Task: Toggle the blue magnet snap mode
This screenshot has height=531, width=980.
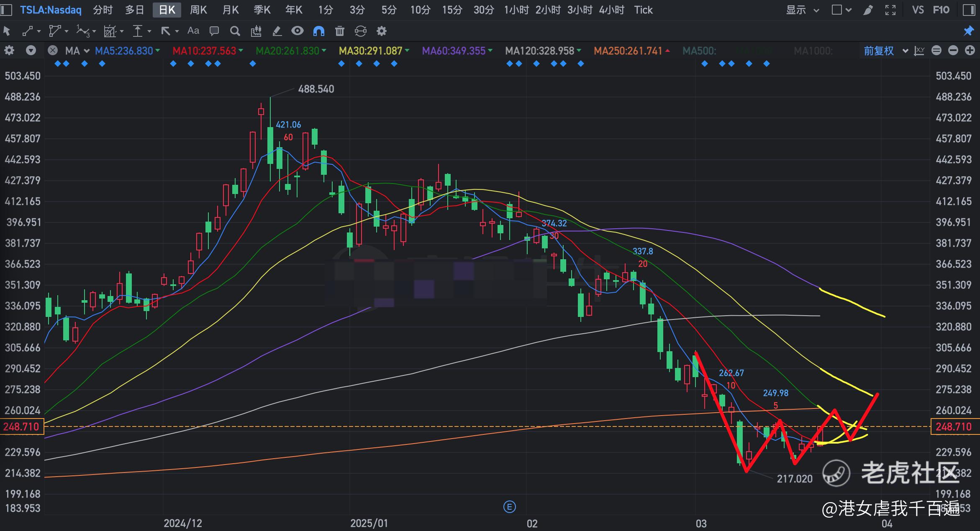Action: 319,31
